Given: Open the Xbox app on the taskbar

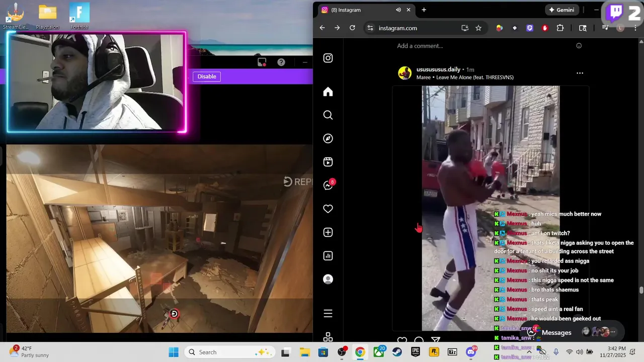Looking at the screenshot, I should [378, 352].
